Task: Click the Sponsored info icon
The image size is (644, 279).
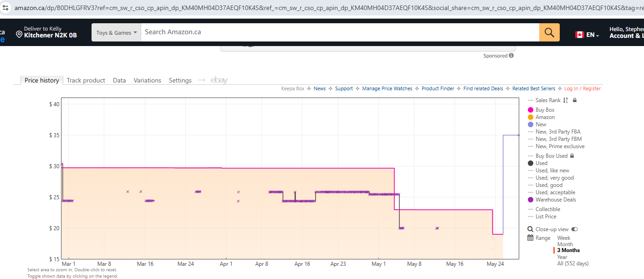Action: [511, 56]
